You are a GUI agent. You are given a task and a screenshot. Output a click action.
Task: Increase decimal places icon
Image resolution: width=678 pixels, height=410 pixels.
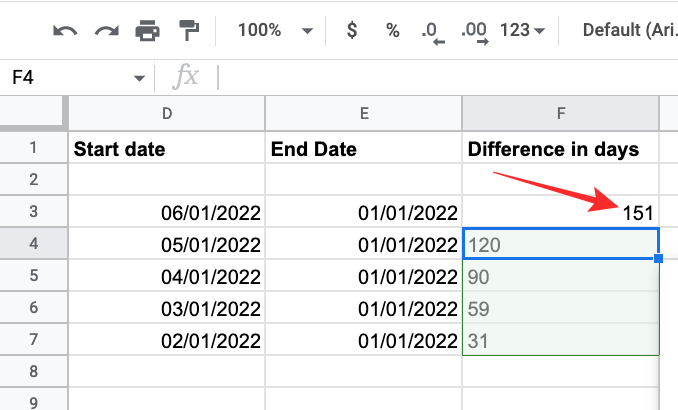(476, 32)
